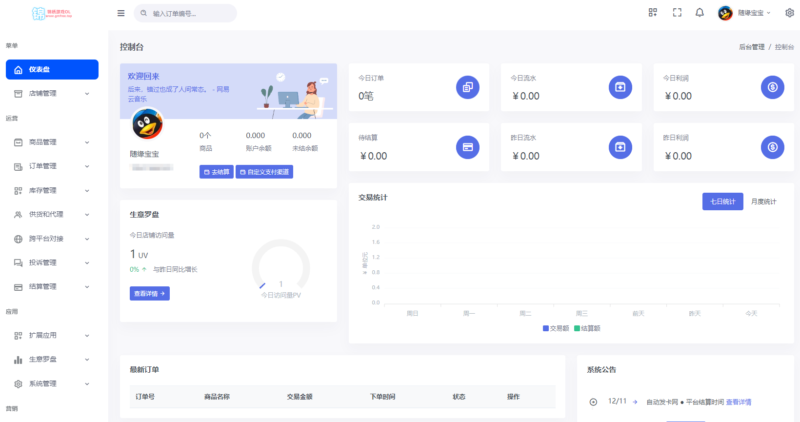This screenshot has width=800, height=422.
Task: Click the 今日订单 card icon
Action: click(467, 87)
